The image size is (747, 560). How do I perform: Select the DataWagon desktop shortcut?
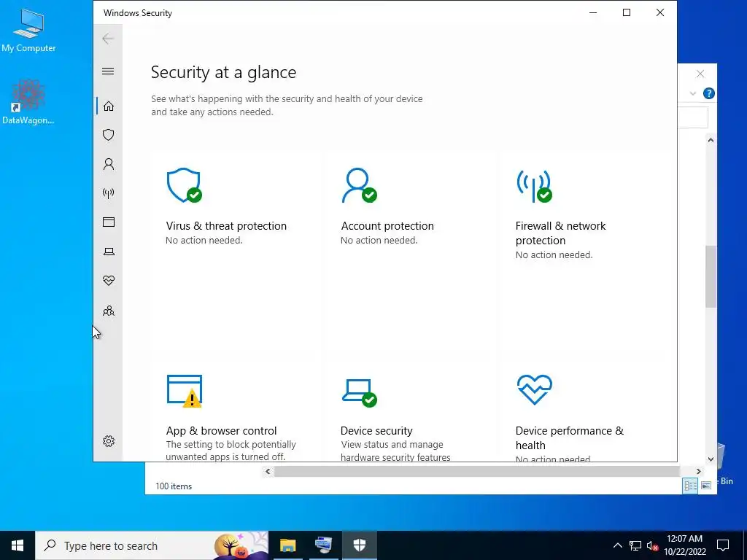point(28,102)
